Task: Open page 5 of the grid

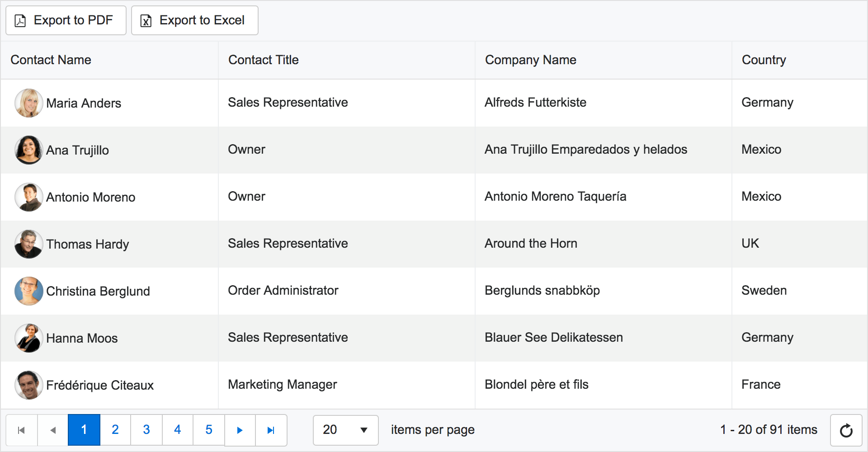Action: point(209,430)
